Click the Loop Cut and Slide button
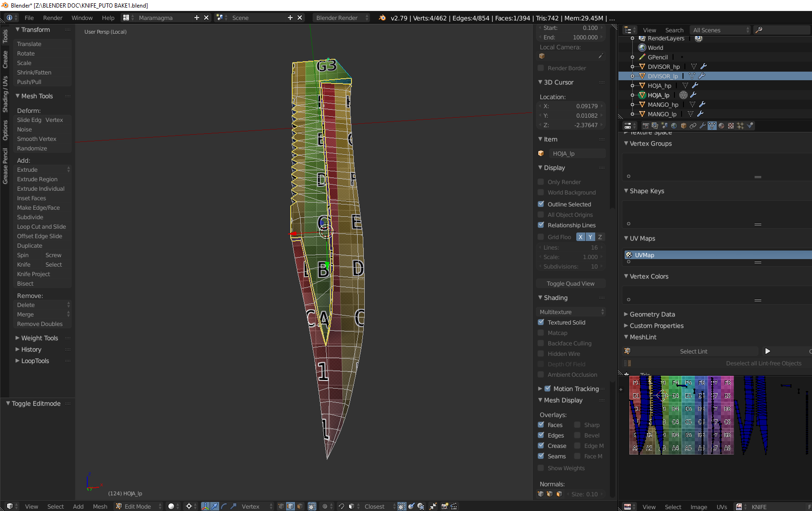The image size is (812, 511). pyautogui.click(x=41, y=227)
